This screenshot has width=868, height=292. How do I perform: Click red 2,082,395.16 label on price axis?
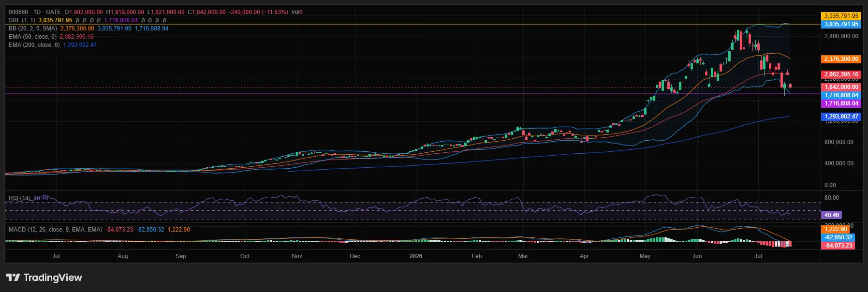point(841,74)
